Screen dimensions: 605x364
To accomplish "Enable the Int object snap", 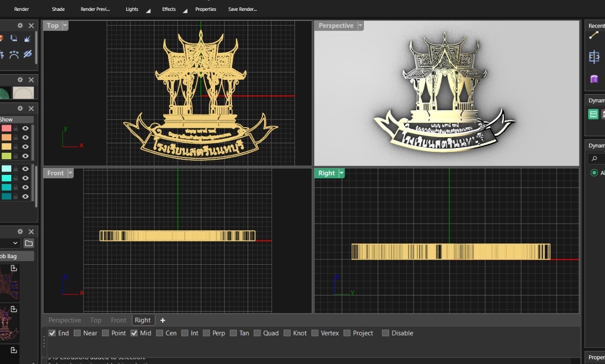I will [x=185, y=333].
